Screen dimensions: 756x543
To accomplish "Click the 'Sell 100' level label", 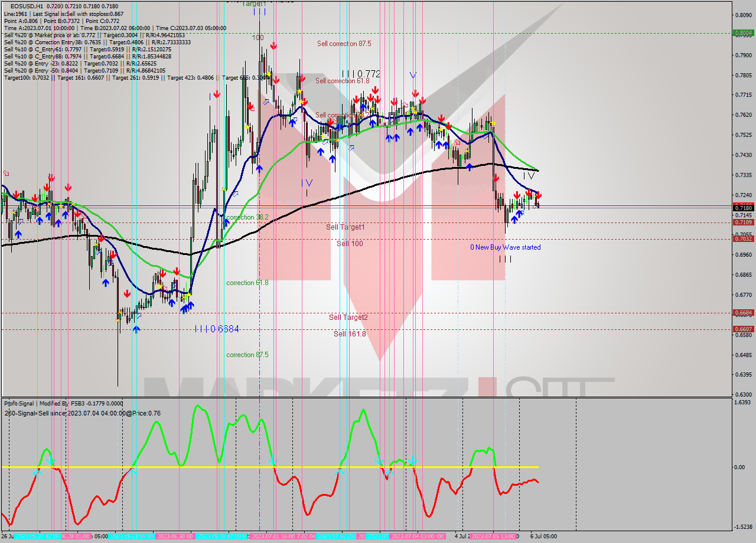I will click(350, 244).
